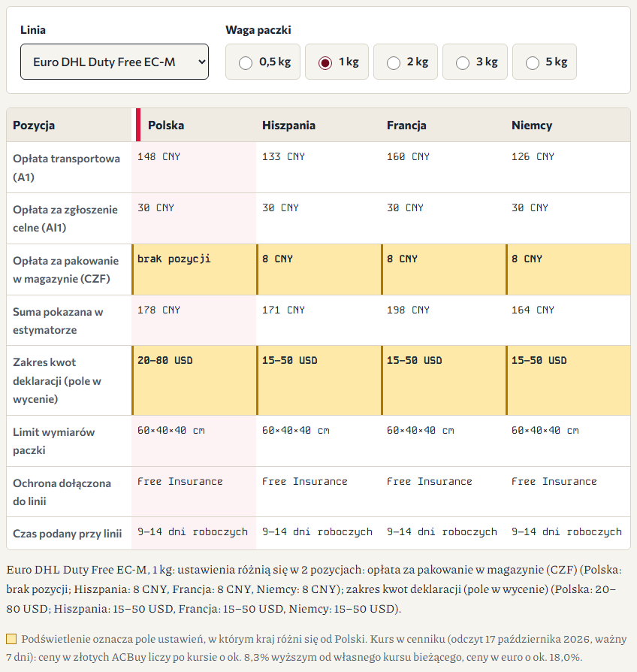Viewport: 637px width, 672px height.
Task: Click the Hiszpania column header
Action: click(318, 125)
